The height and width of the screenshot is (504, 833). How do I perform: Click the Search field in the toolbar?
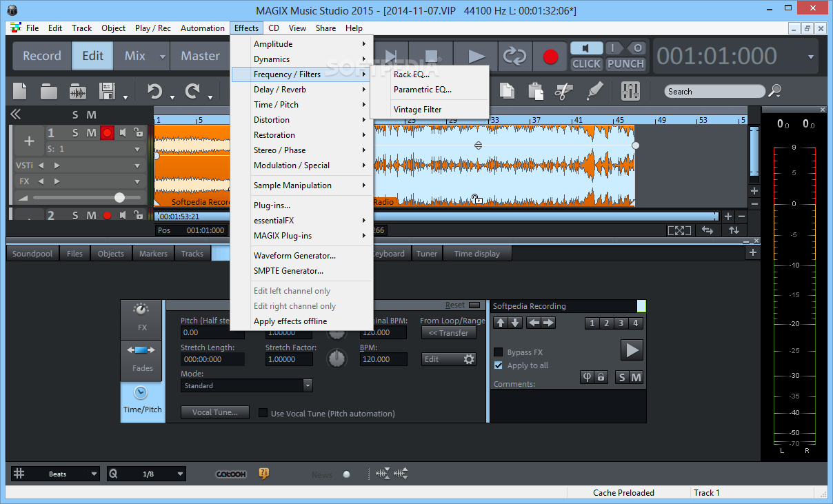click(715, 91)
